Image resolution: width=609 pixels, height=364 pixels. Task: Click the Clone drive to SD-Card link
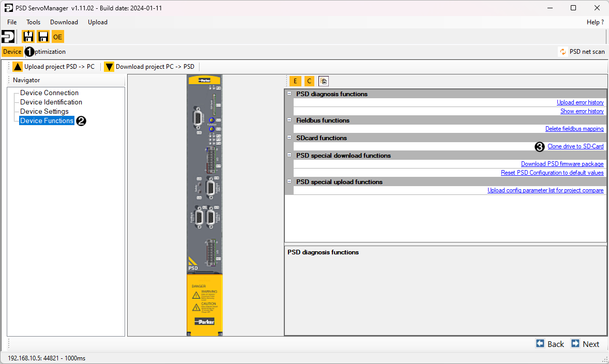(x=575, y=146)
